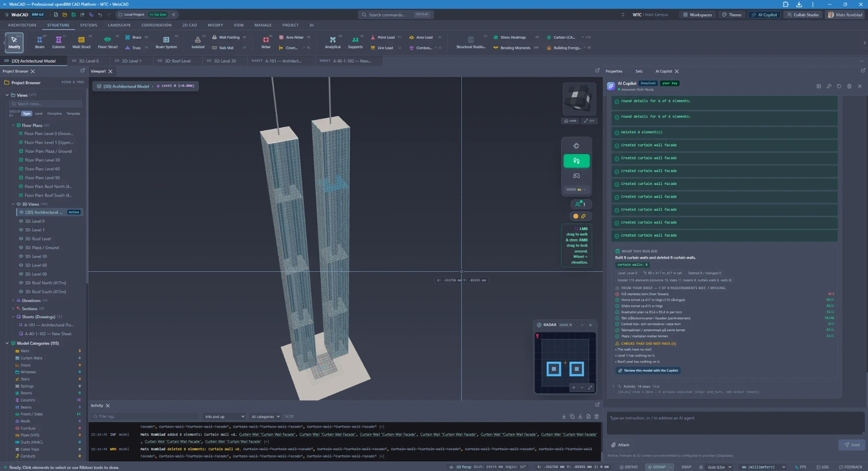Open the Properties panel tab

[x=614, y=71]
